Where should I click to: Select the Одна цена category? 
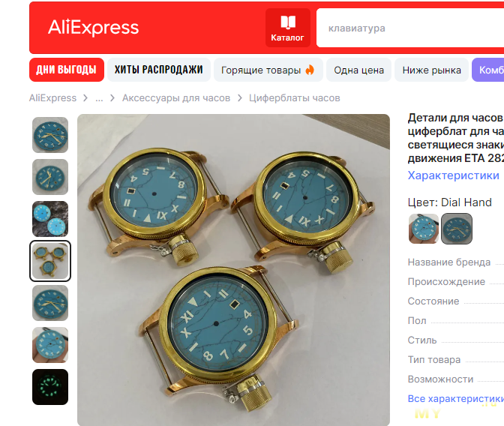coord(358,70)
